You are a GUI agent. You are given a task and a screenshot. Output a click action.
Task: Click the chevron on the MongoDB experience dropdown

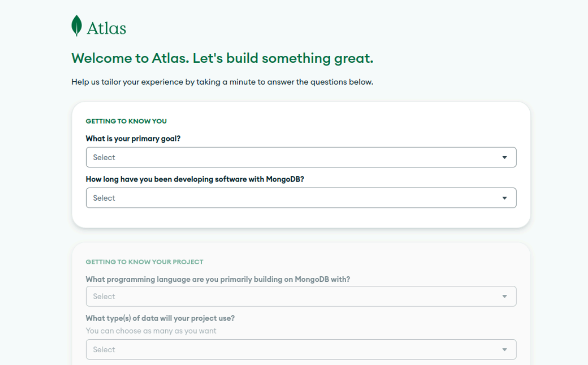pyautogui.click(x=504, y=198)
